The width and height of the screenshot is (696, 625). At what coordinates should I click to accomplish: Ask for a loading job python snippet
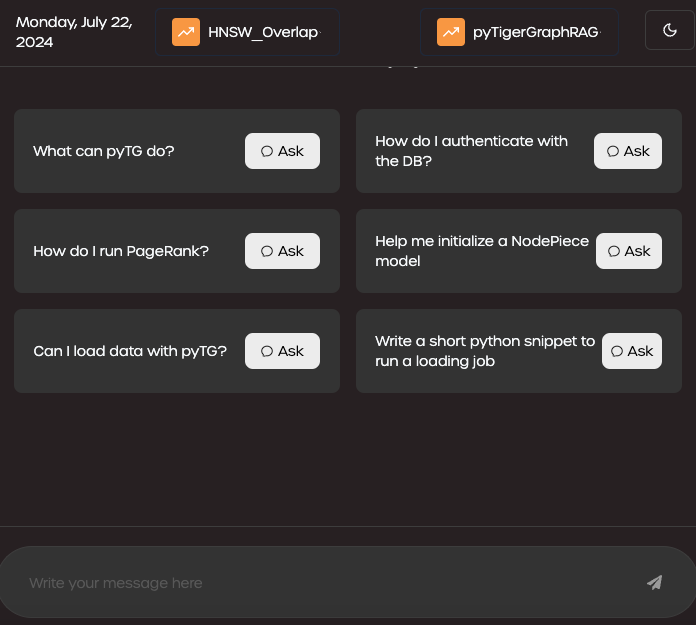[x=632, y=351]
